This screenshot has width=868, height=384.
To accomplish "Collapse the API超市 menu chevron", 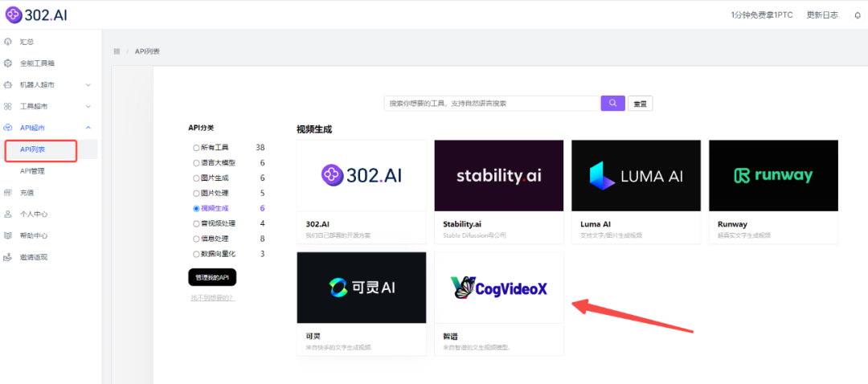I will tap(88, 128).
